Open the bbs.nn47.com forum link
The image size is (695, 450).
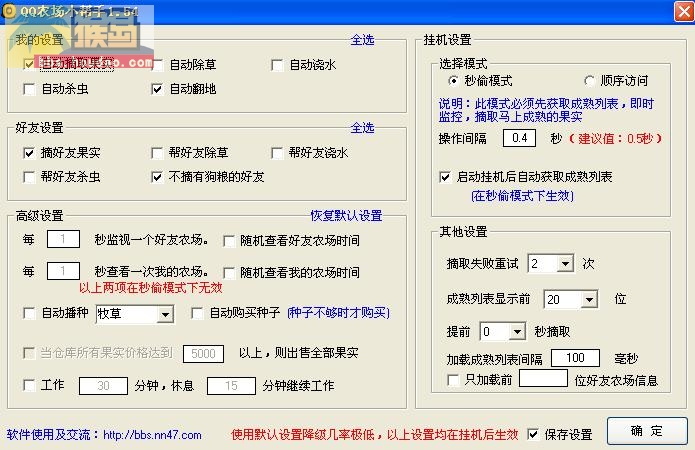(x=152, y=435)
